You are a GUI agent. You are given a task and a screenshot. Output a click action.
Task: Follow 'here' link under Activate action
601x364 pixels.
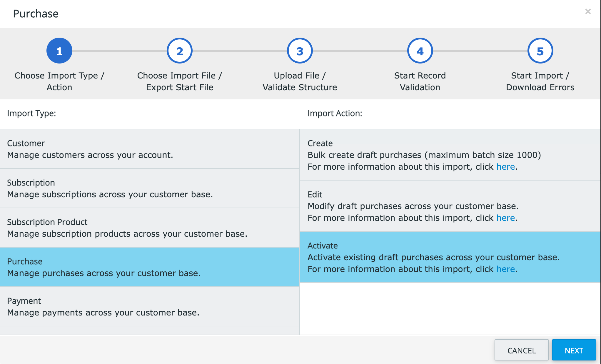[506, 269]
